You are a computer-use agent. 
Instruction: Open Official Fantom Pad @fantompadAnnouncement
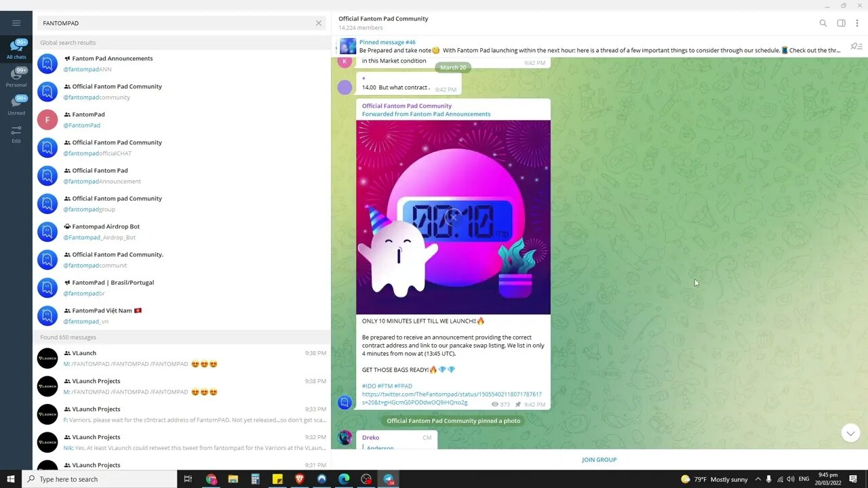pos(182,176)
